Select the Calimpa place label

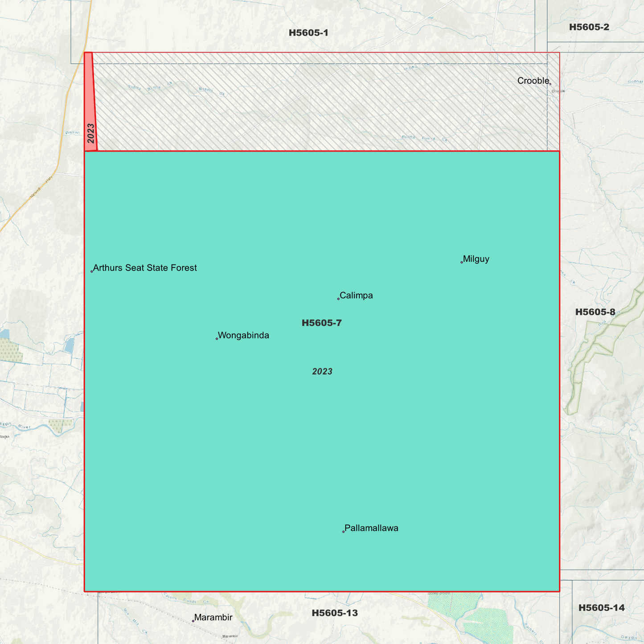coord(356,295)
